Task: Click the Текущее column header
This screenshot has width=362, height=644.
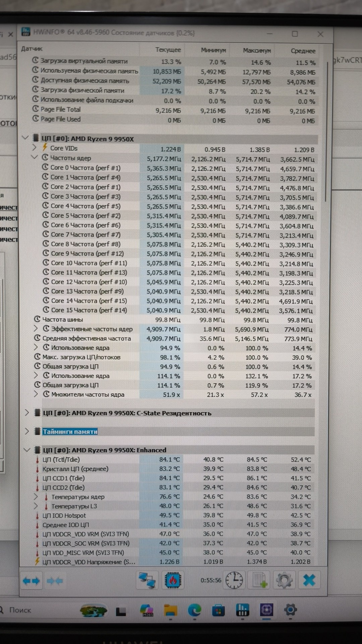Action: point(168,50)
